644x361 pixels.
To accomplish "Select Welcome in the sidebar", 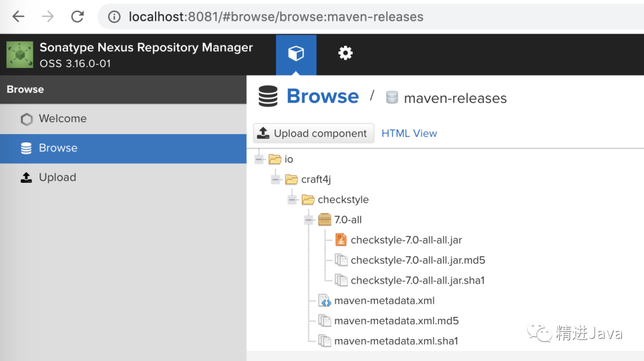I will pyautogui.click(x=63, y=119).
